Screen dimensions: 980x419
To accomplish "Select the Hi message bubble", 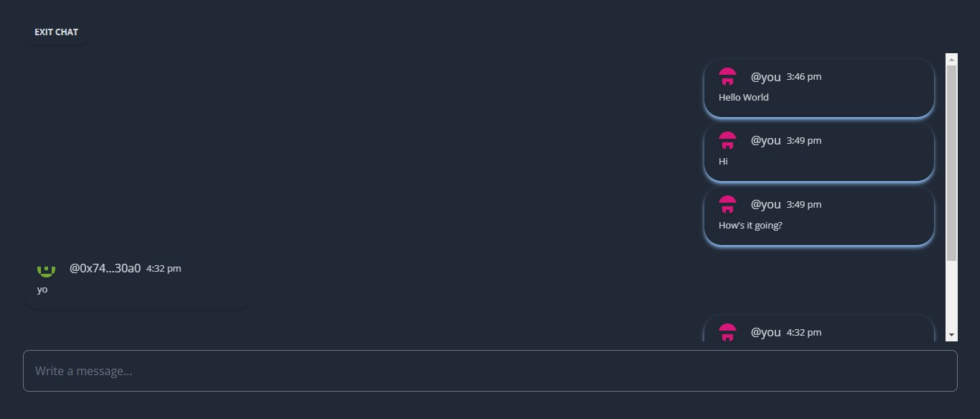I will coord(818,152).
